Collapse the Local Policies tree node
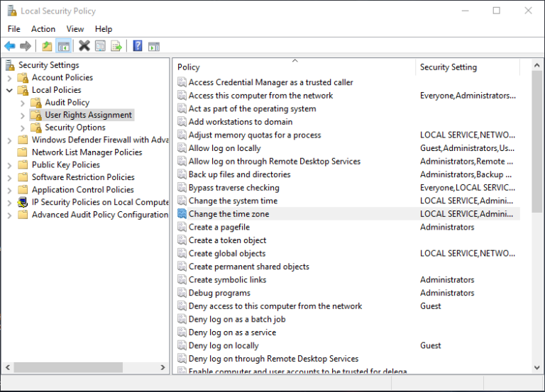 [x=9, y=90]
